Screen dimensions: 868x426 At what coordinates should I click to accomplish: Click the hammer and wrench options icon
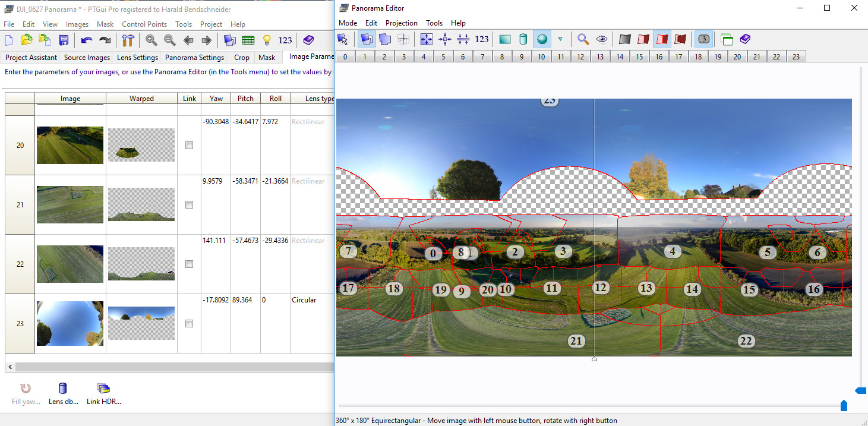[x=128, y=40]
